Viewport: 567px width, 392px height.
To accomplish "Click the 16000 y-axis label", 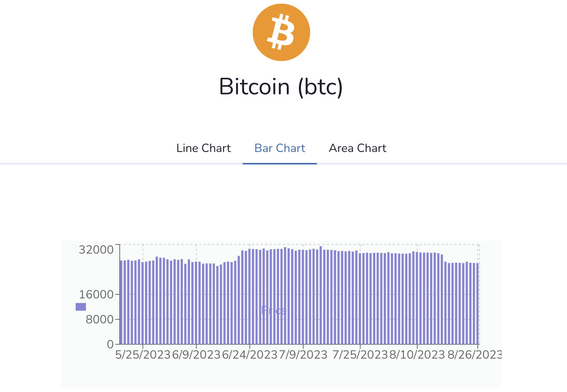I will pyautogui.click(x=96, y=294).
